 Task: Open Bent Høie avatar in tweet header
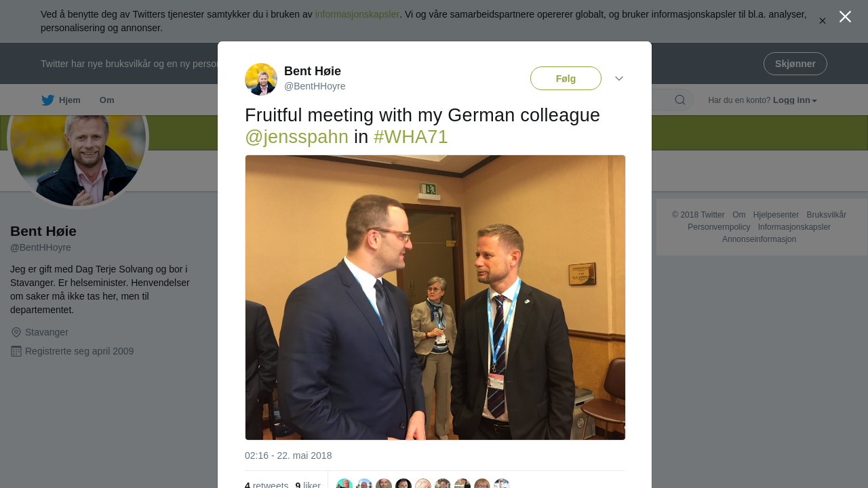coord(261,79)
